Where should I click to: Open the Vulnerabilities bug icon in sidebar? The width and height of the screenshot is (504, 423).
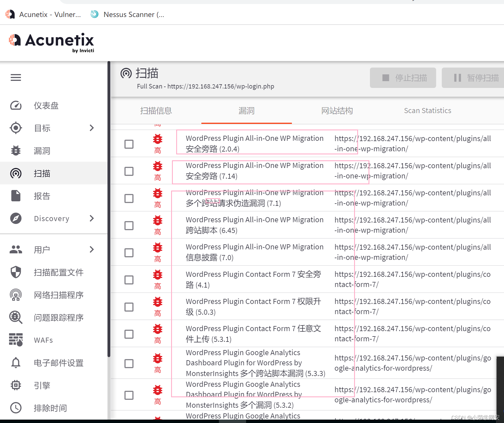pyautogui.click(x=16, y=151)
